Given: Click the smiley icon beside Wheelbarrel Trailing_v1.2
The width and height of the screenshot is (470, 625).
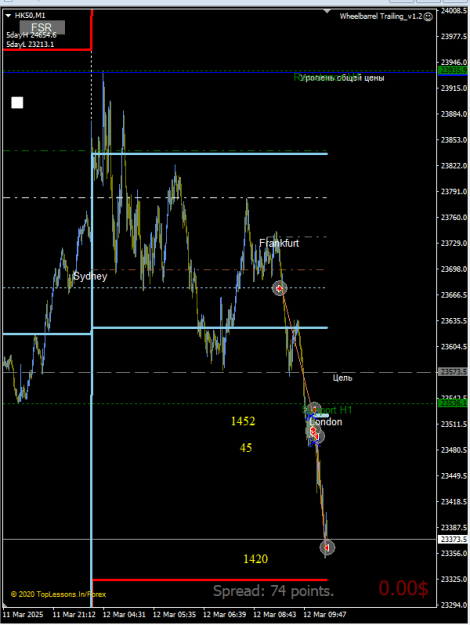Looking at the screenshot, I should [x=428, y=17].
